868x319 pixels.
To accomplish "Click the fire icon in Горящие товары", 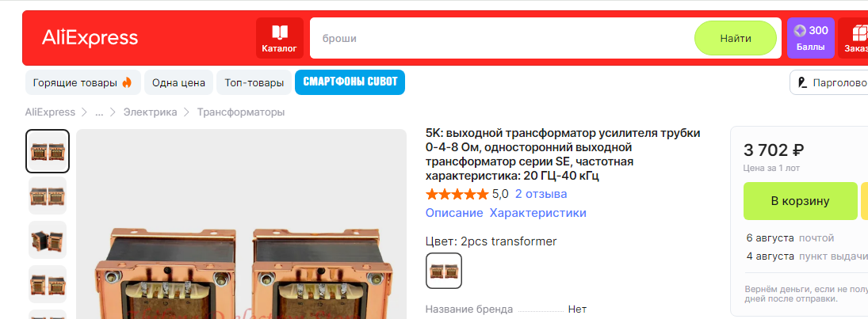I will click(x=128, y=83).
